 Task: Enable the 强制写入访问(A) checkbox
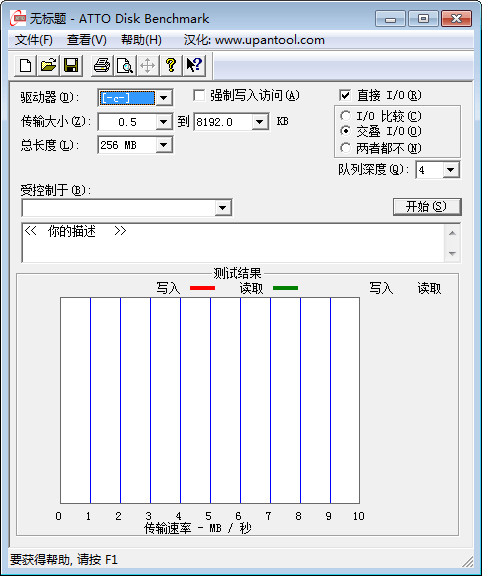(x=199, y=96)
